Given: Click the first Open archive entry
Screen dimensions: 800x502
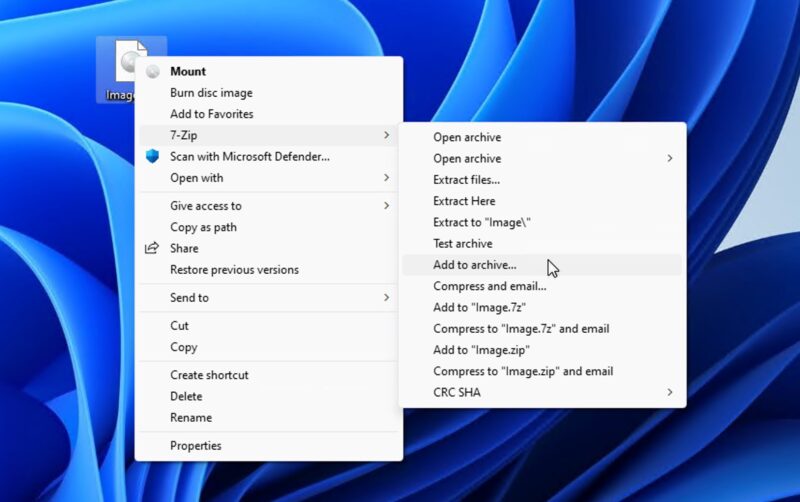Looking at the screenshot, I should 542,137.
